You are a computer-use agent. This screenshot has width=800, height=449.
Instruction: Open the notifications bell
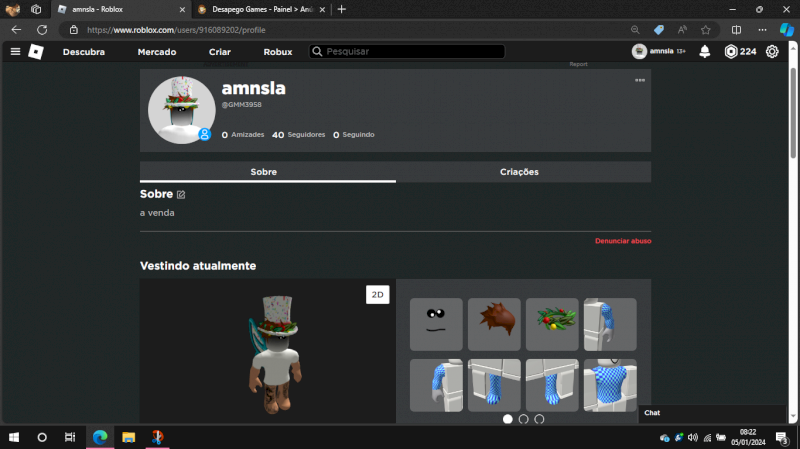pyautogui.click(x=705, y=52)
